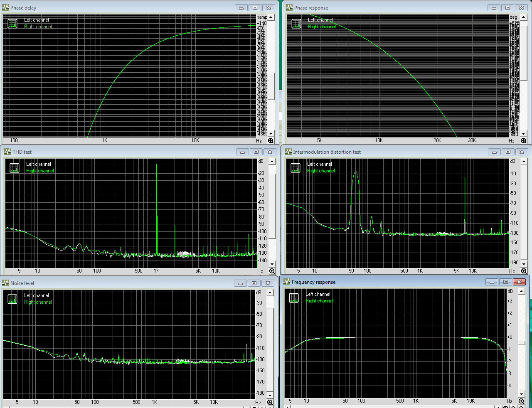Image resolution: width=532 pixels, height=408 pixels.
Task: Click scroll-up arrow in Phase delay window
Action: point(271,17)
